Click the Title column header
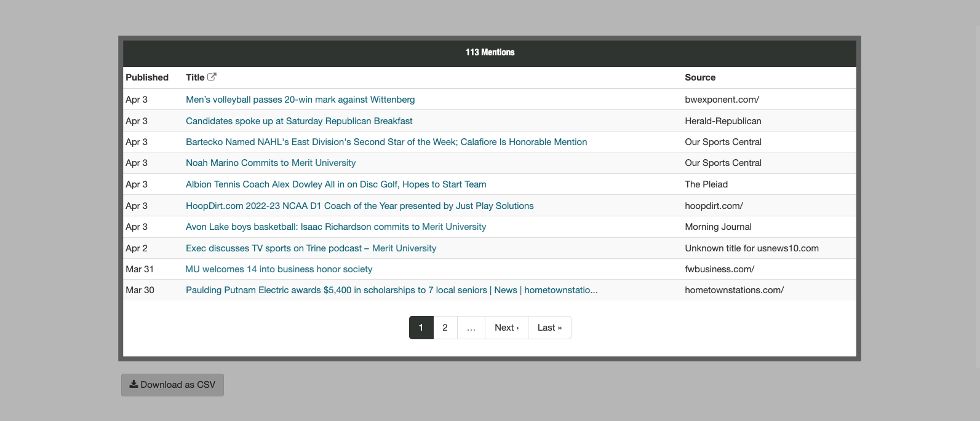 pos(195,77)
